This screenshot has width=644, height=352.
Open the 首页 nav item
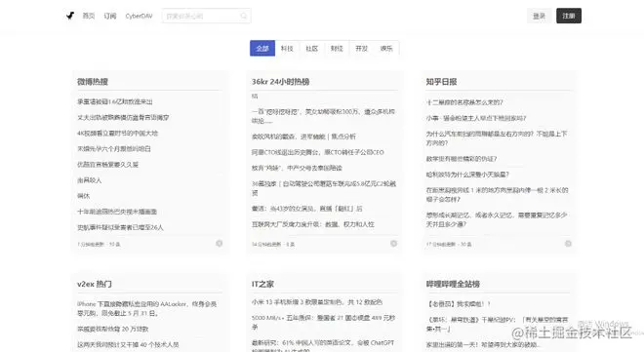tap(88, 16)
